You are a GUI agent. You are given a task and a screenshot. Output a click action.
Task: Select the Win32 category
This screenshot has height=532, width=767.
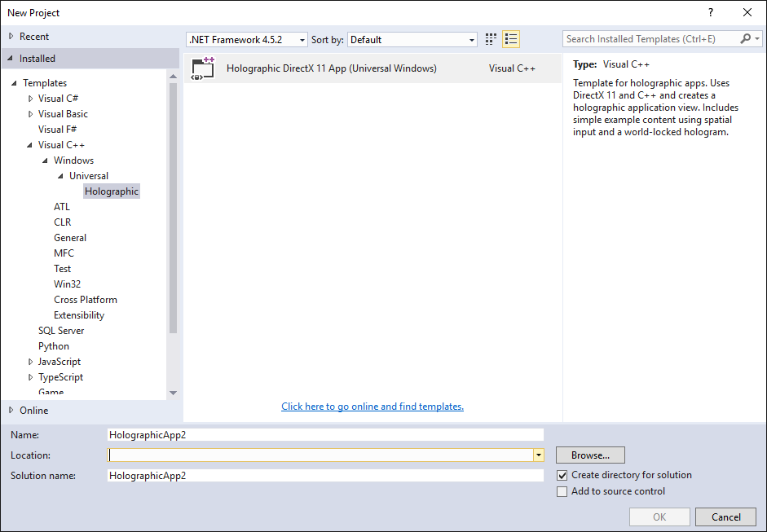click(67, 284)
